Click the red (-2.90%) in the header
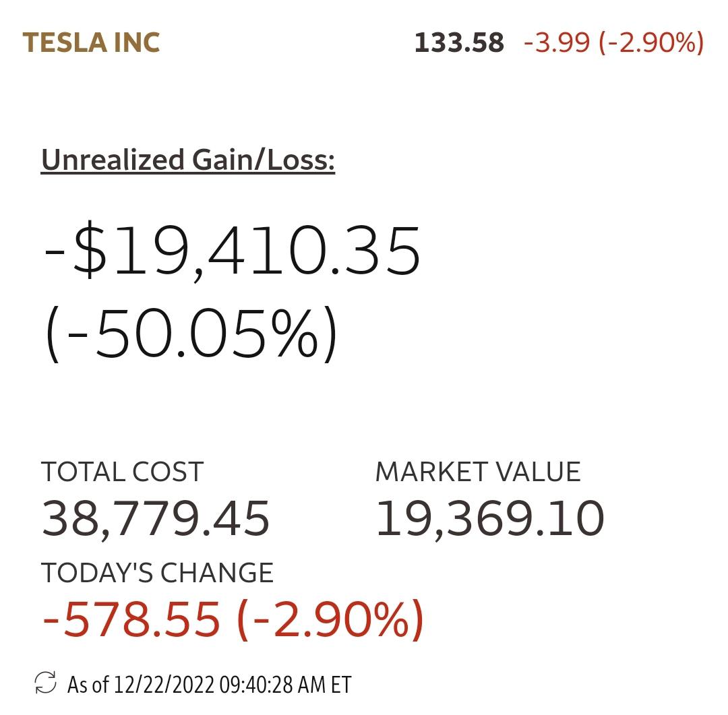The width and height of the screenshot is (728, 715). coord(650,43)
